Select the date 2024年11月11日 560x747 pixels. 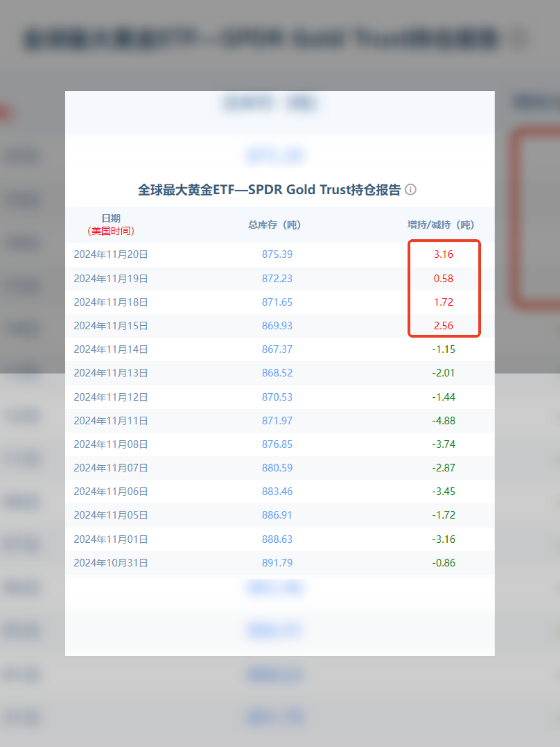coord(111,421)
